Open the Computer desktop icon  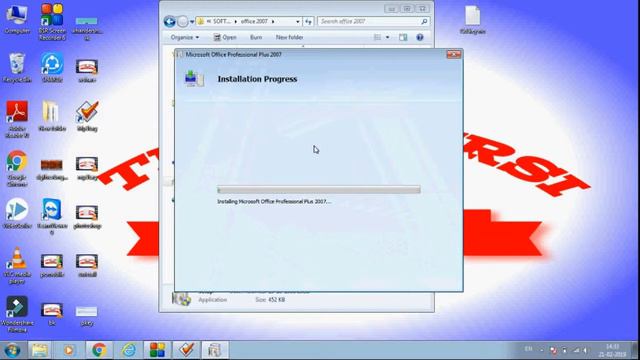(x=17, y=20)
